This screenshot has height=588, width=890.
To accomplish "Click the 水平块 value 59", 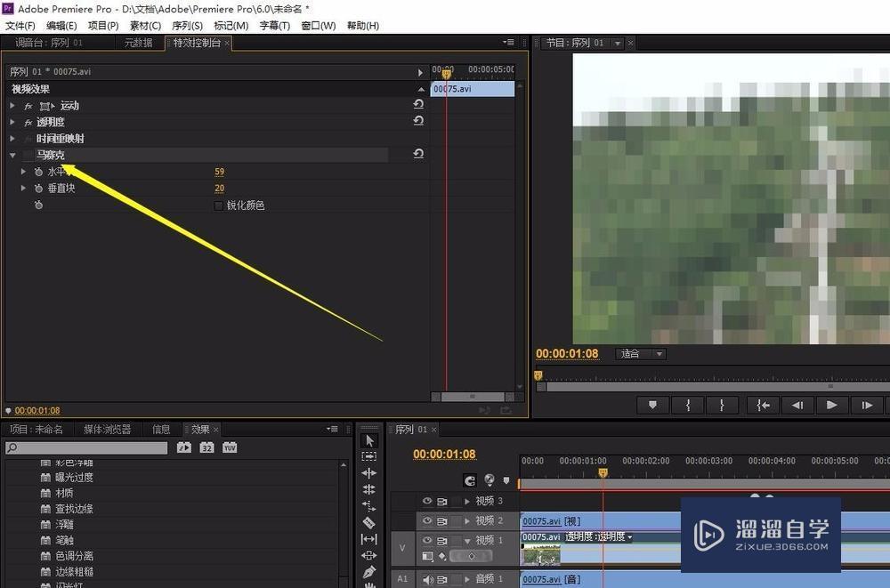I will pyautogui.click(x=219, y=172).
